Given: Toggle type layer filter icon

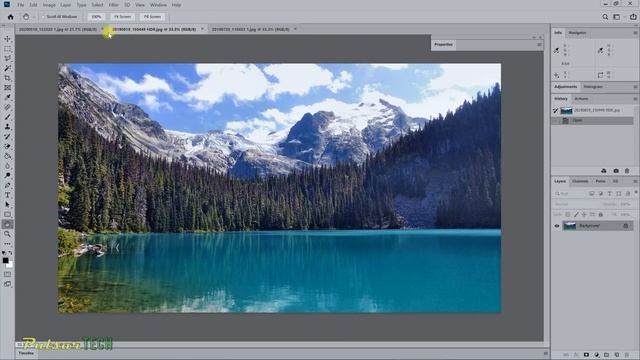Looking at the screenshot, I should [x=609, y=193].
